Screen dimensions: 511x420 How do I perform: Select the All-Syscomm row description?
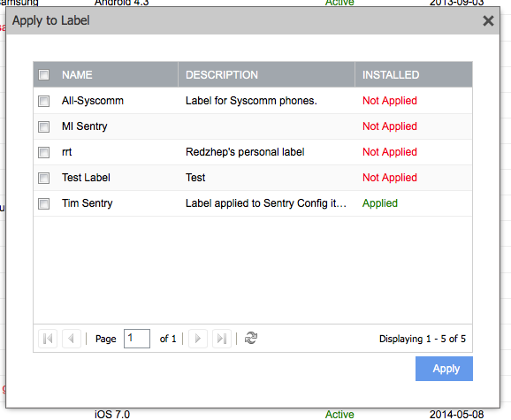tap(251, 101)
